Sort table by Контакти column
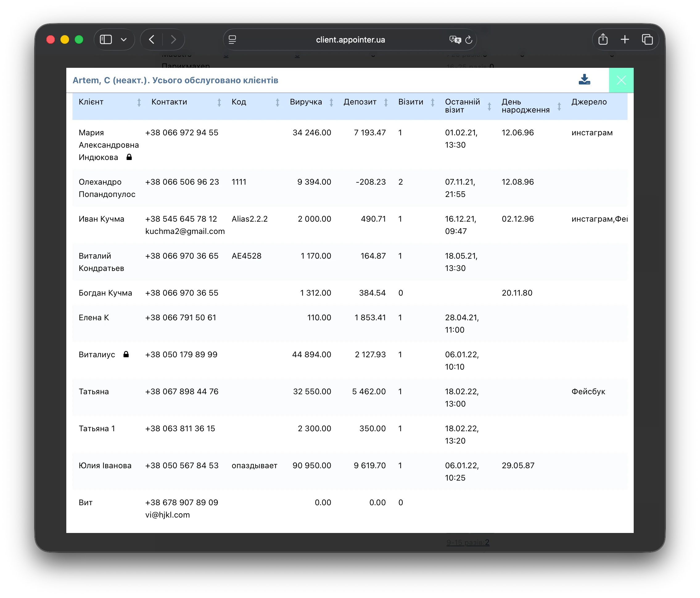The height and width of the screenshot is (598, 700). (x=219, y=102)
